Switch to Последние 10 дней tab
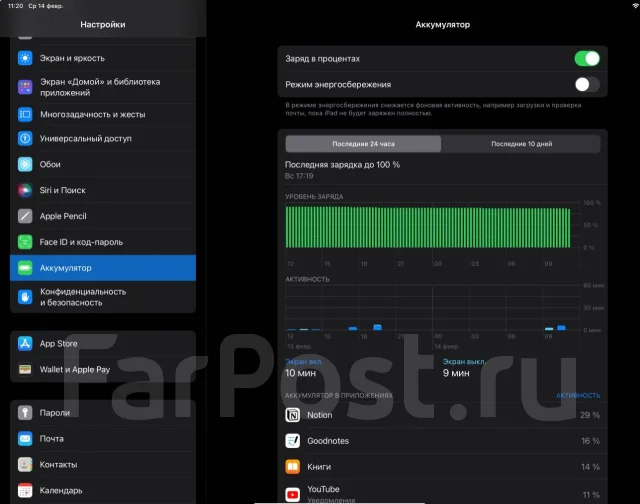640x504 pixels. pos(521,144)
